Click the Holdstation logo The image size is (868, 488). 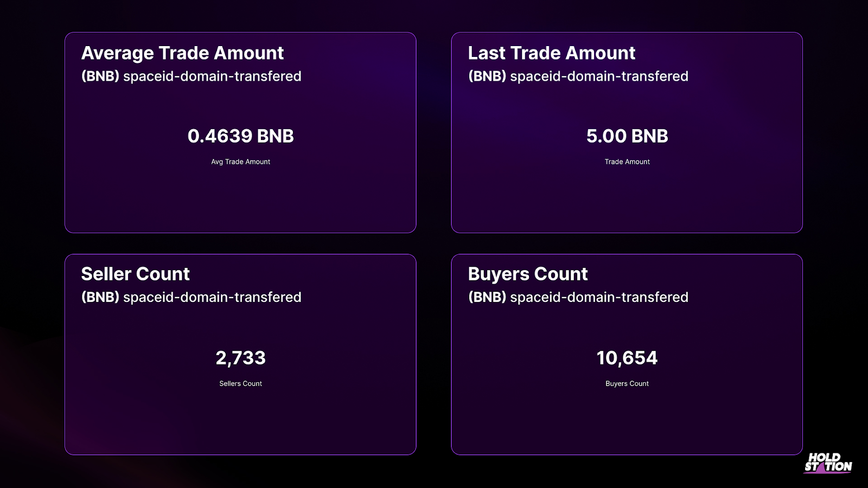(x=828, y=463)
